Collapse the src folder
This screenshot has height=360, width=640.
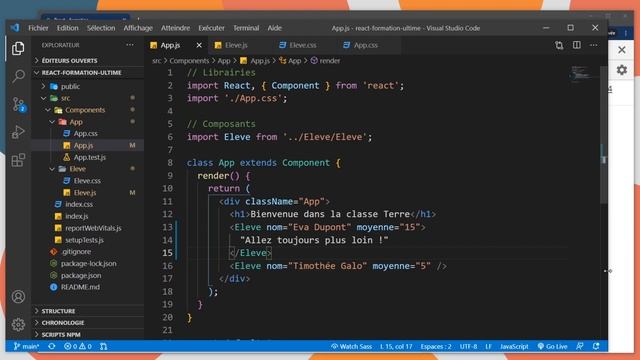pyautogui.click(x=88, y=98)
